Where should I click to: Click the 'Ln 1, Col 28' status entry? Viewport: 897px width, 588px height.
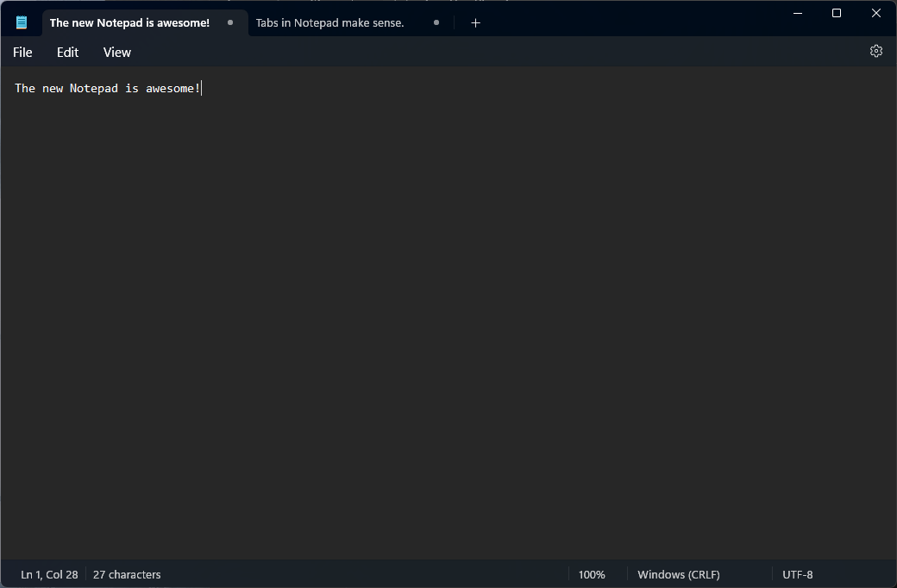pyautogui.click(x=49, y=574)
